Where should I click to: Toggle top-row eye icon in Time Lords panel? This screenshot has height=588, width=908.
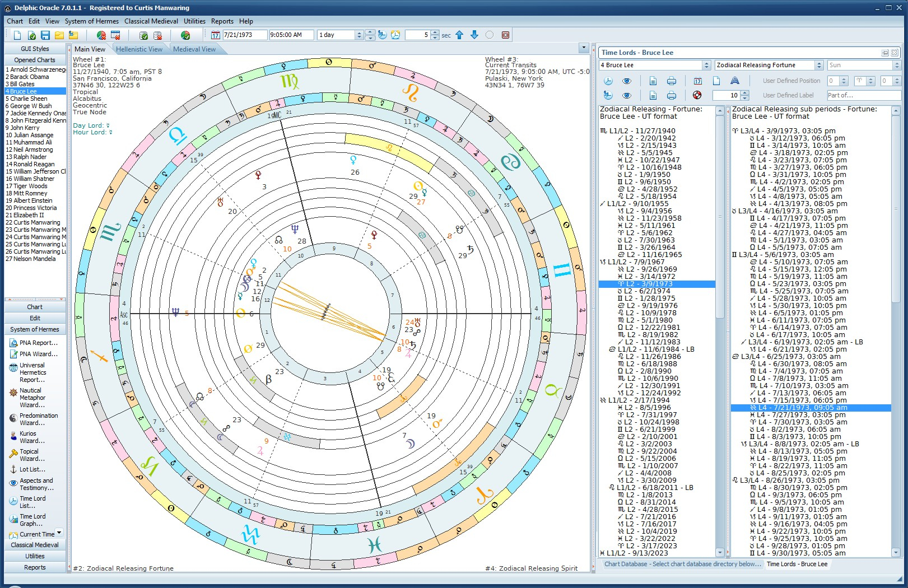point(627,81)
